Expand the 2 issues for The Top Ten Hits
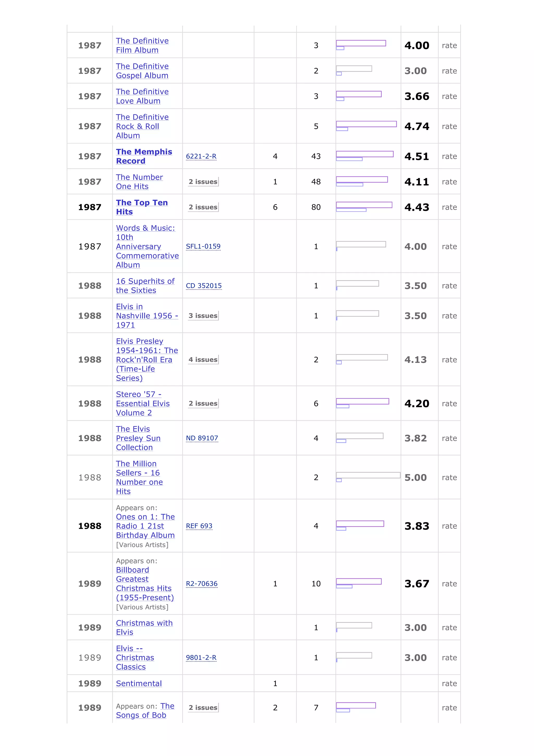Viewport: 534px width, 756px height. click(x=203, y=207)
